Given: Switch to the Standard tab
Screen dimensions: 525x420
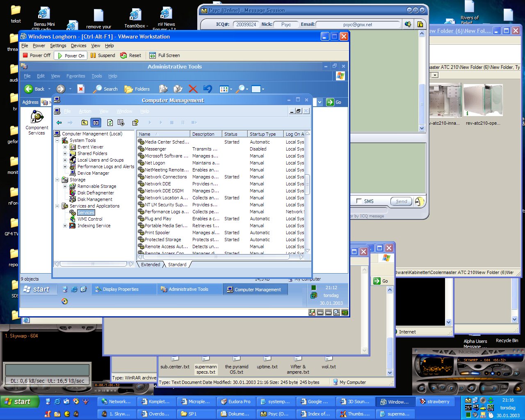Looking at the screenshot, I should [177, 265].
